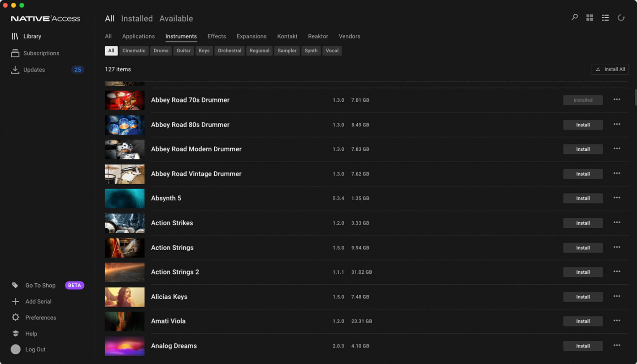
Task: Switch to list view layout
Action: pyautogui.click(x=605, y=18)
